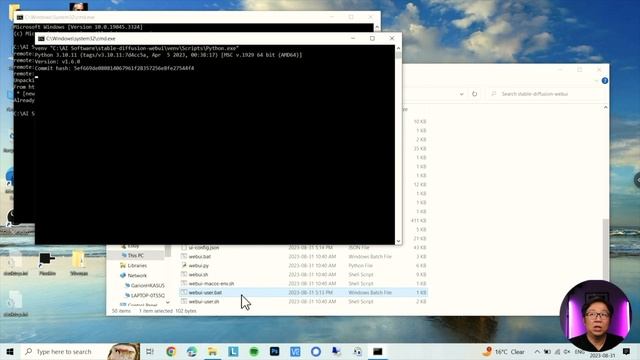This screenshot has height=360, width=640.
Task: Select webui-user.bat file in Explorer
Action: coord(205,293)
